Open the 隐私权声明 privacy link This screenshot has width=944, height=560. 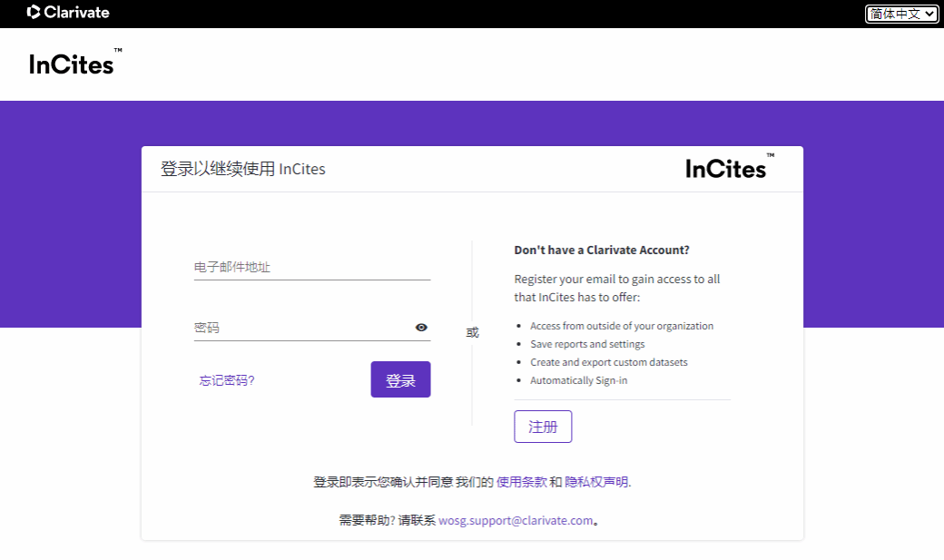tap(596, 482)
